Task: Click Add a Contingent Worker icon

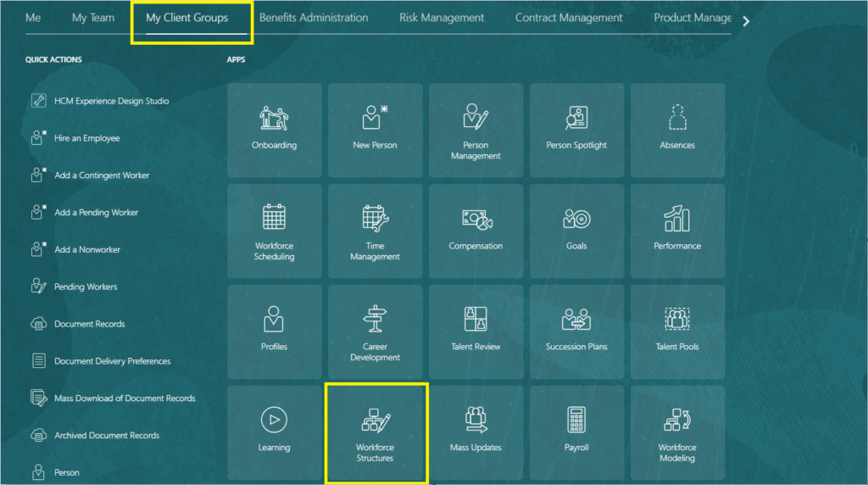Action: [x=38, y=175]
